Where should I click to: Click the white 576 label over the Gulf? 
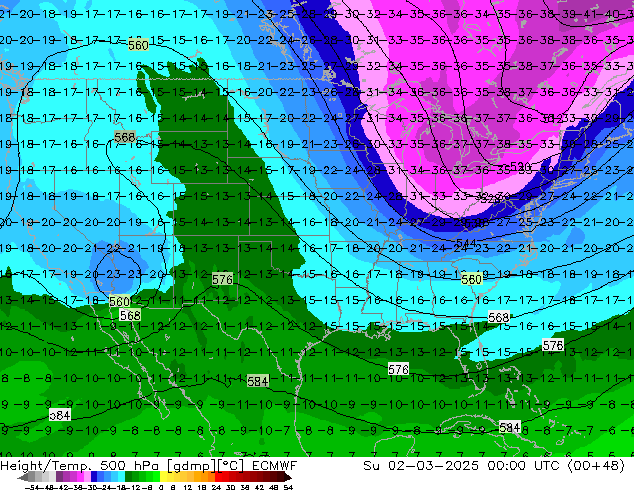(398, 369)
